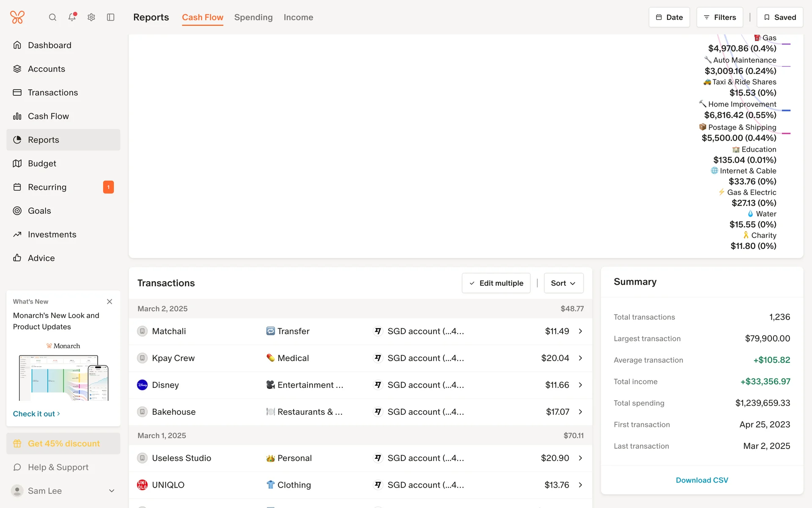812x508 pixels.
Task: Click the UNIQLO merchant logo
Action: click(x=143, y=485)
